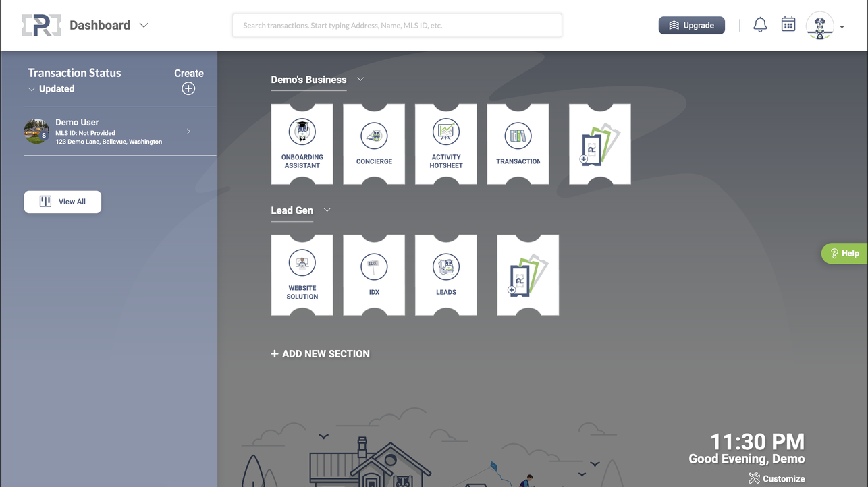Click the Dashboard title text

click(x=100, y=25)
